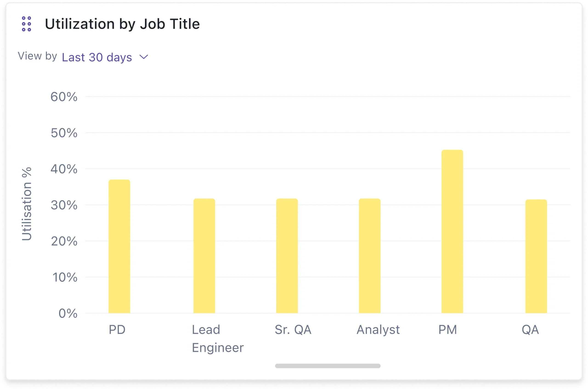
Task: Open the Last 30 days dropdown
Action: click(97, 57)
